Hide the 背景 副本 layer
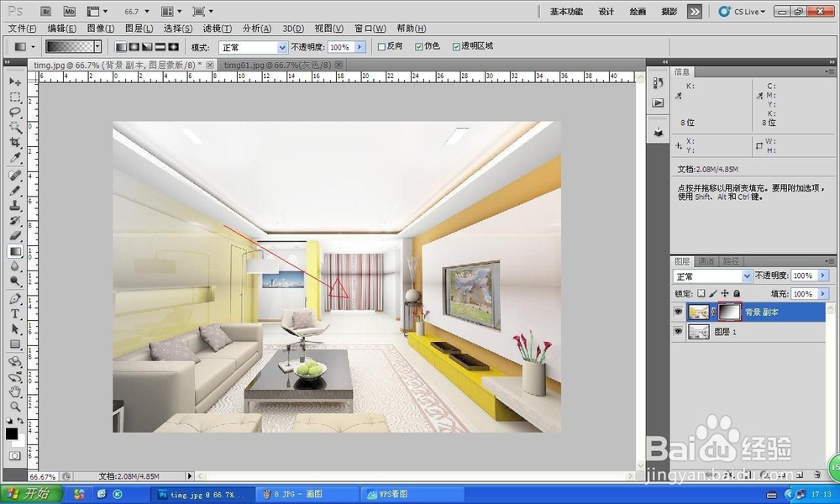This screenshot has height=504, width=840. [678, 312]
